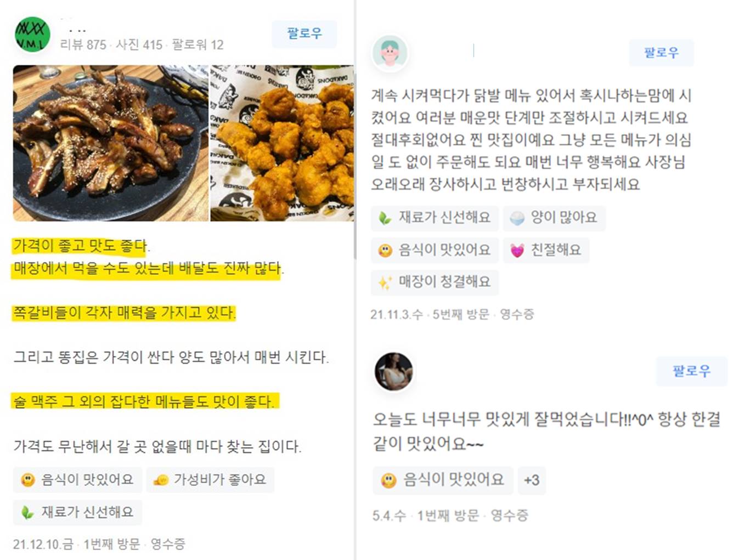
Task: Click the 재료가 신선해요 tag under first review
Action: point(77,512)
